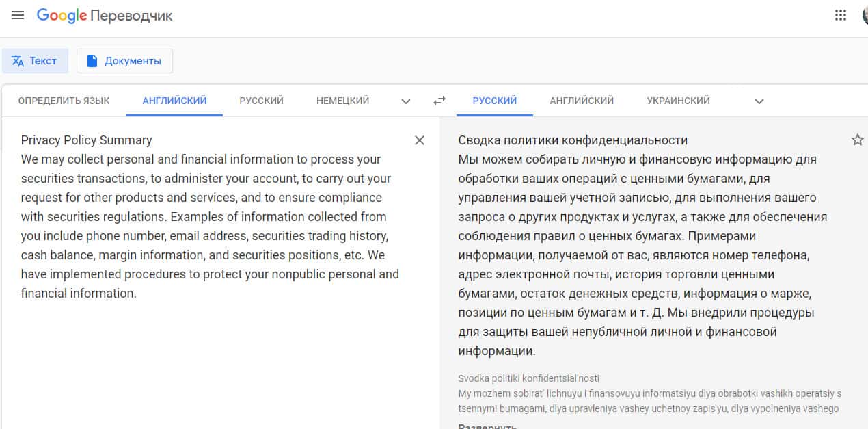Select Русский as source language
The height and width of the screenshot is (429, 868).
click(261, 101)
